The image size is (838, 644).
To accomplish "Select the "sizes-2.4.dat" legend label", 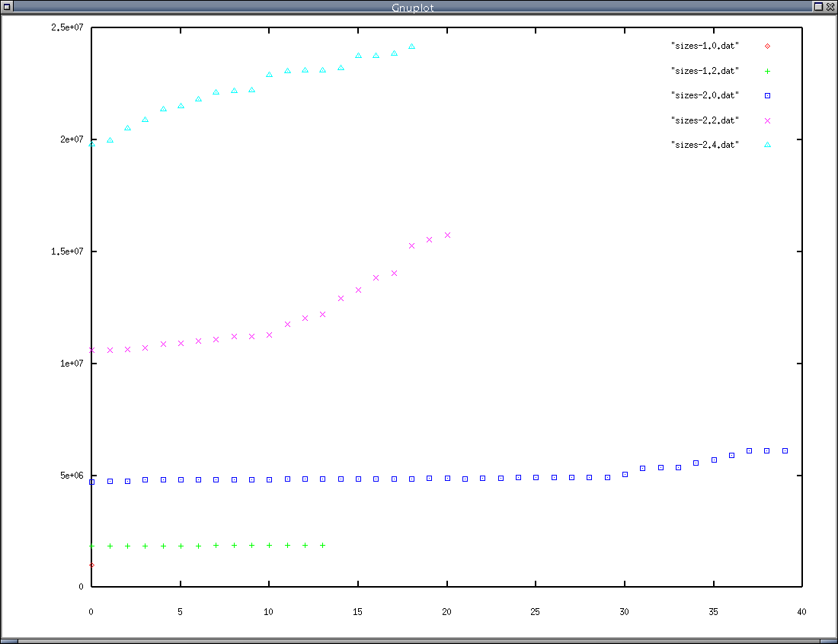I will (705, 145).
